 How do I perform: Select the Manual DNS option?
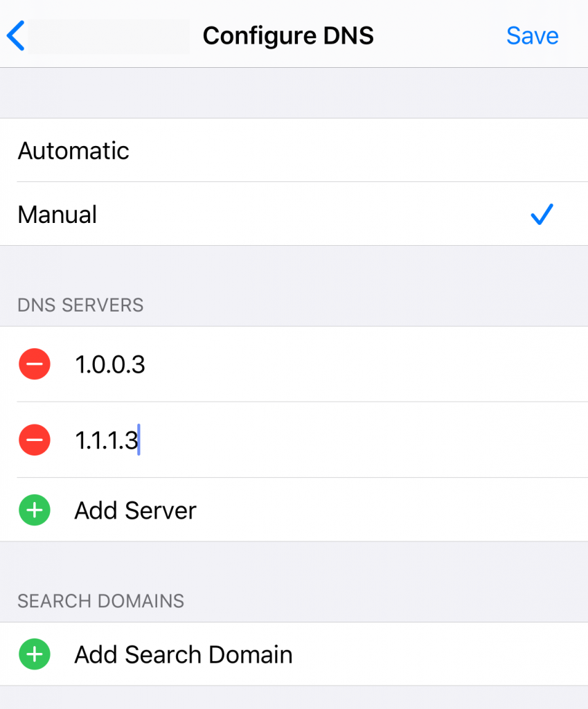pos(294,215)
